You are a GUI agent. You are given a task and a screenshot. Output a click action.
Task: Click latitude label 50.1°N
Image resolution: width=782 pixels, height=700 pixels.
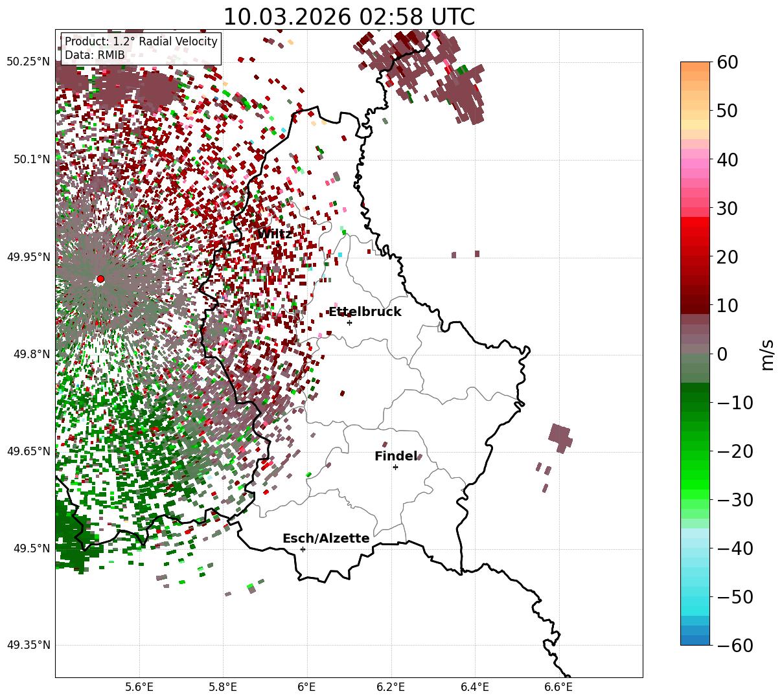30,159
